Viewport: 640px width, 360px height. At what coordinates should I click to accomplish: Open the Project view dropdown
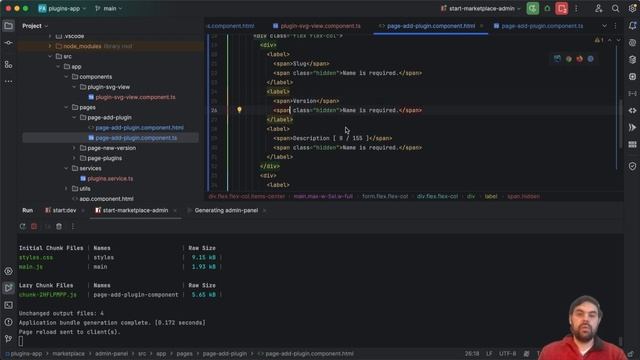[35, 26]
